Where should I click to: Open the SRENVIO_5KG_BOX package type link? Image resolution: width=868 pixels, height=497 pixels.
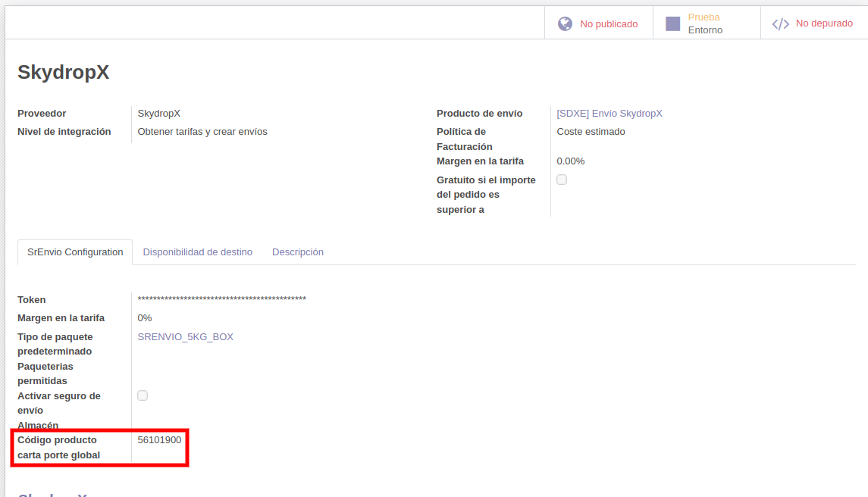click(x=186, y=336)
